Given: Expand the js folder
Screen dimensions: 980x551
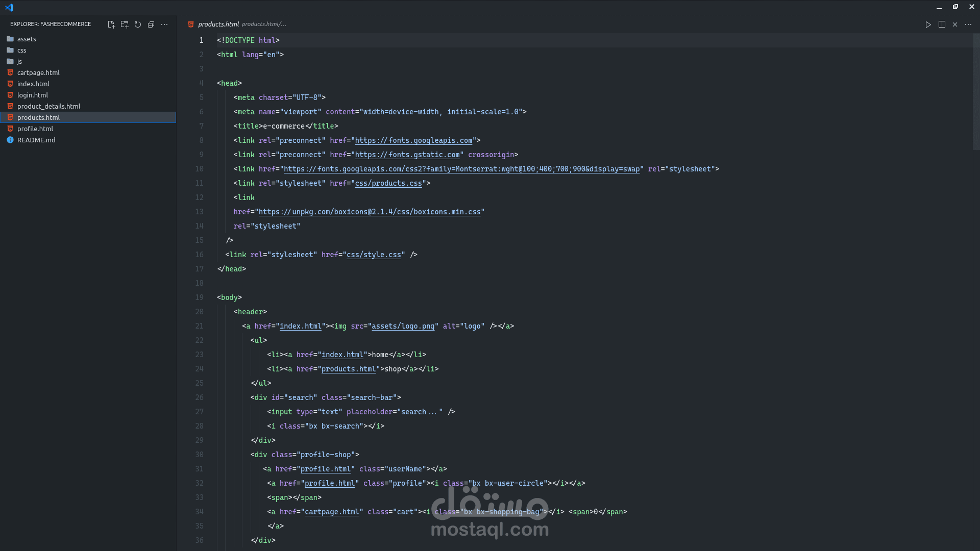Looking at the screenshot, I should click(x=88, y=61).
